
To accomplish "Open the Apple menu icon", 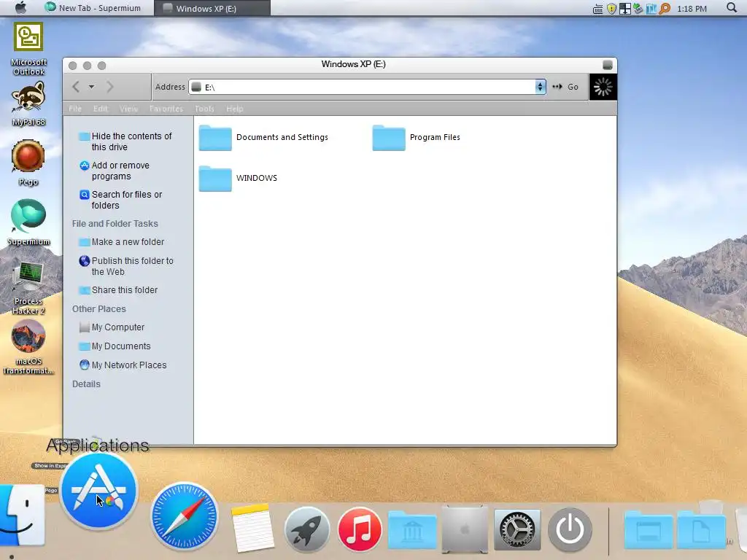I will coord(20,7).
